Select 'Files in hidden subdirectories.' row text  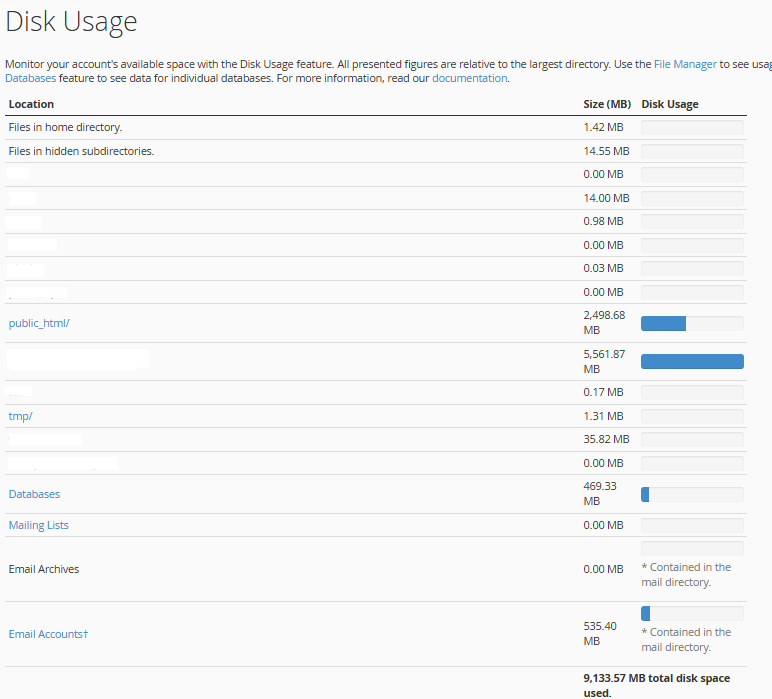pyautogui.click(x=81, y=151)
